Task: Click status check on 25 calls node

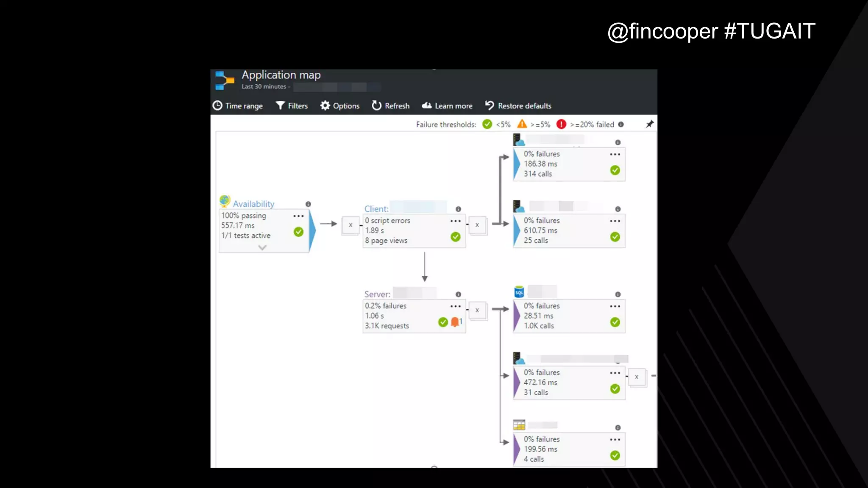Action: tap(615, 237)
